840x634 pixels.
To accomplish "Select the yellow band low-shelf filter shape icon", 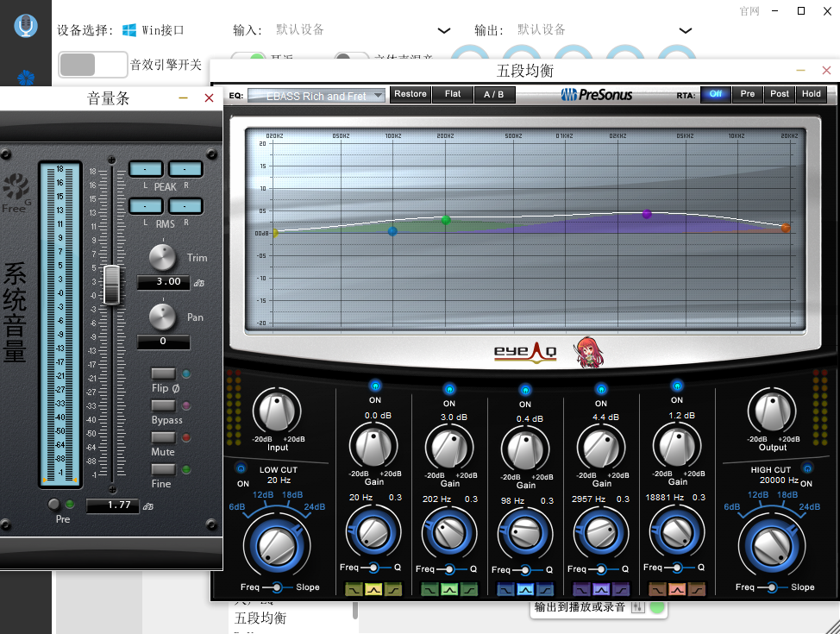I will (x=354, y=590).
